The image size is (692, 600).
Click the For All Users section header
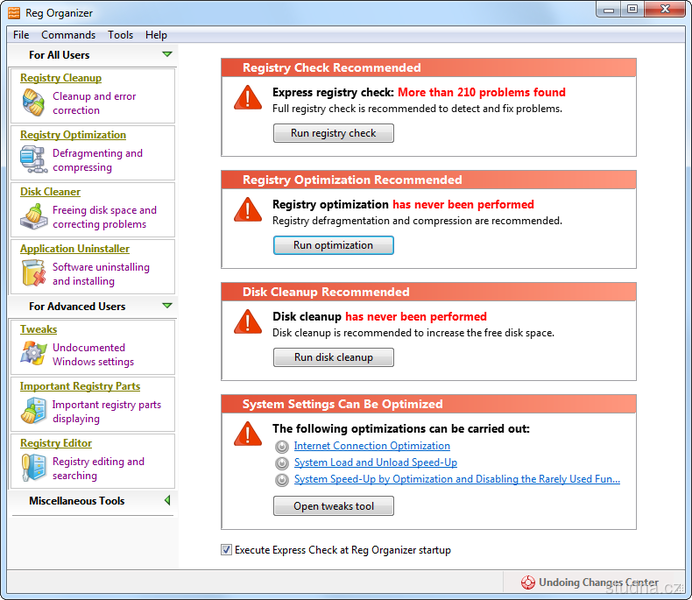click(93, 55)
